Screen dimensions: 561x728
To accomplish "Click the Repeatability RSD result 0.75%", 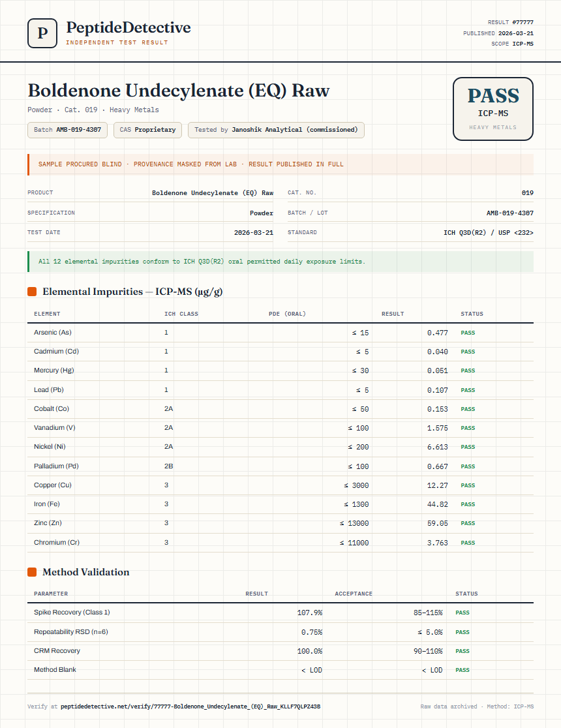I will (x=312, y=632).
